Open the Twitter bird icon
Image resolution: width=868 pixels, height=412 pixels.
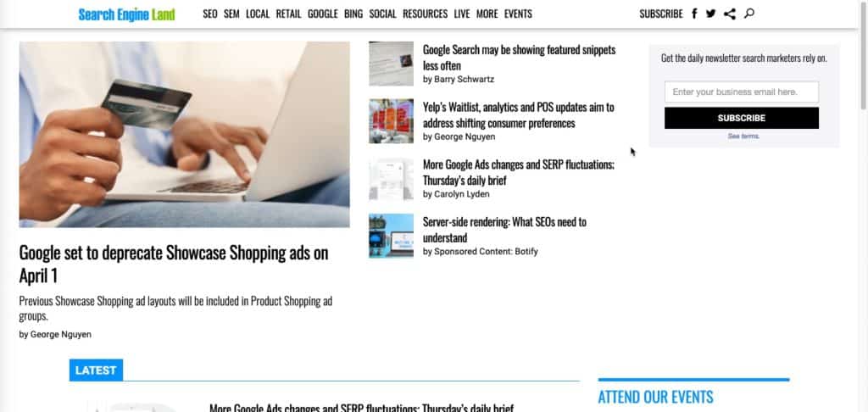click(711, 14)
